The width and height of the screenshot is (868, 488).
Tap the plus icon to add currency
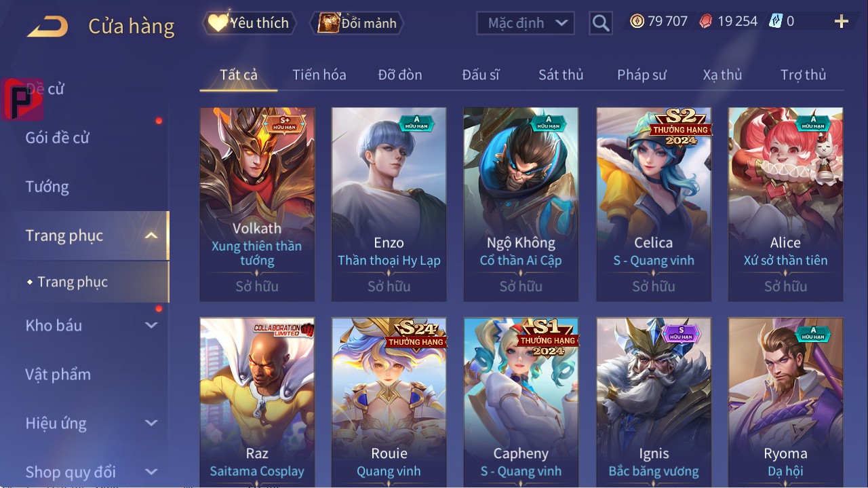point(842,22)
